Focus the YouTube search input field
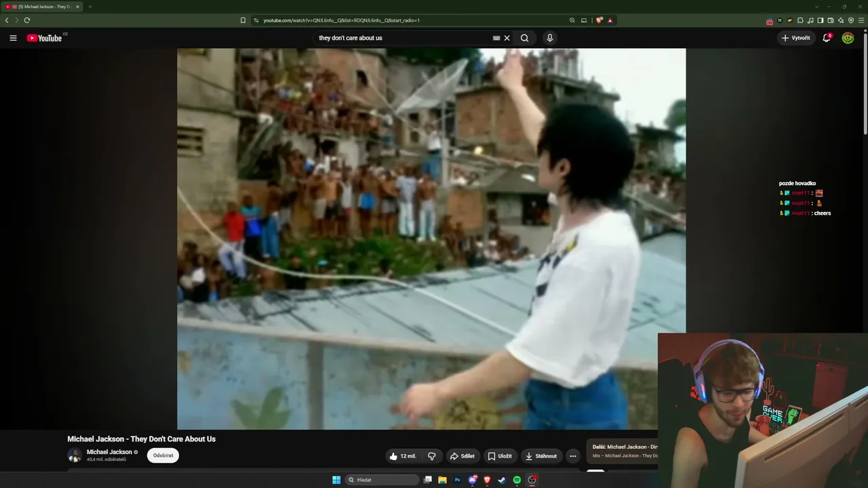868x488 pixels. (403, 38)
